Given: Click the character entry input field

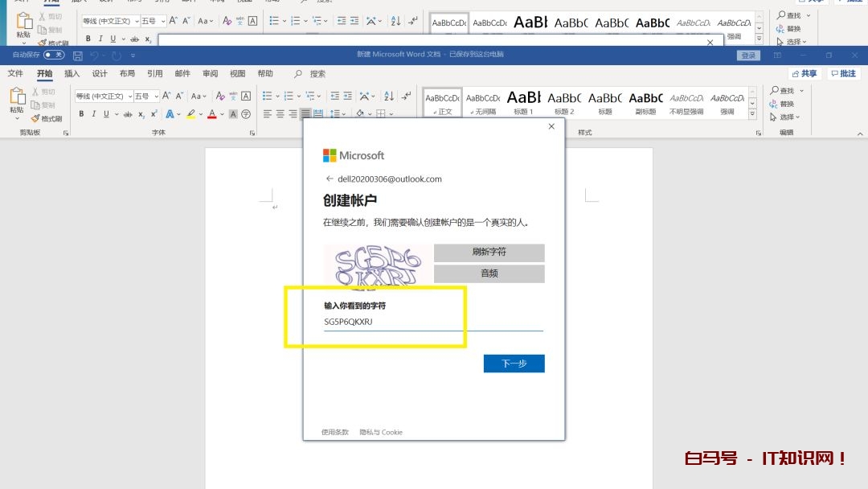Looking at the screenshot, I should tap(432, 322).
